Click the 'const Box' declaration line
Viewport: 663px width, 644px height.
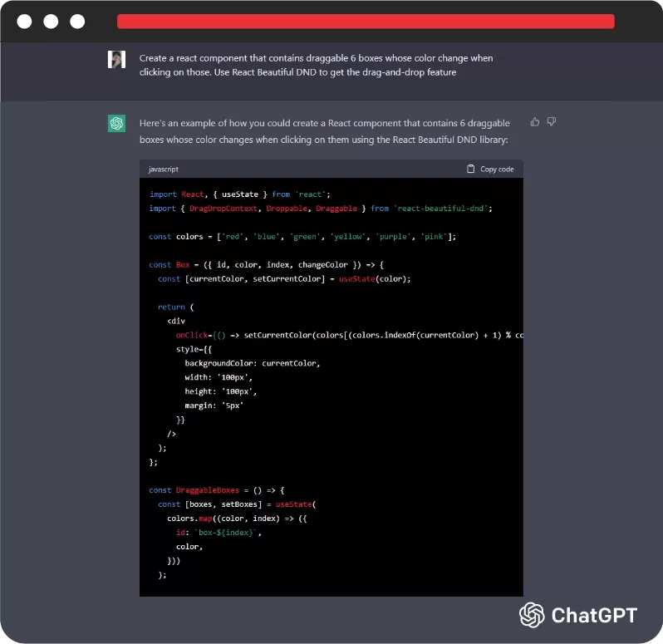tap(267, 265)
